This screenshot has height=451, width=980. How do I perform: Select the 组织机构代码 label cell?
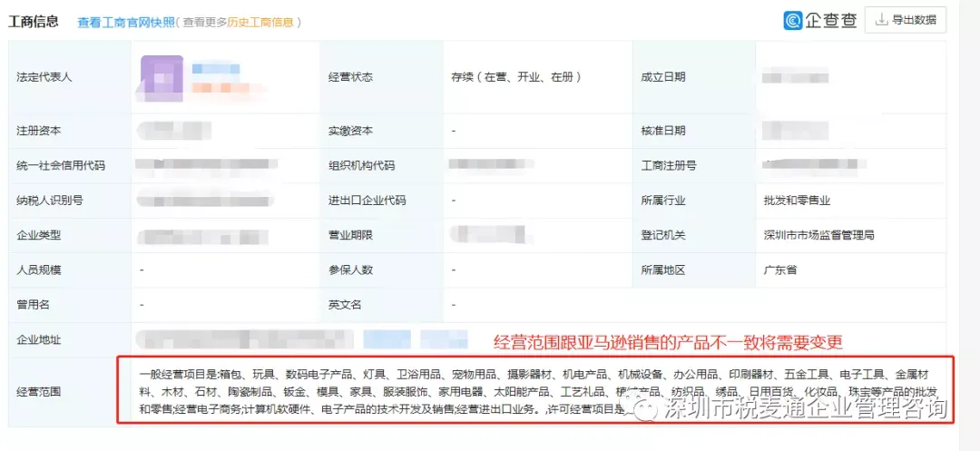click(381, 166)
